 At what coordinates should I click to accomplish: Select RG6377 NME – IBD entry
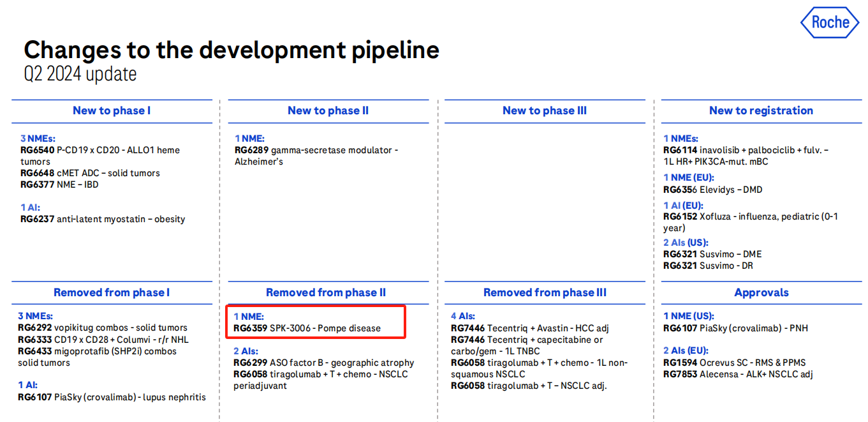pos(59,185)
